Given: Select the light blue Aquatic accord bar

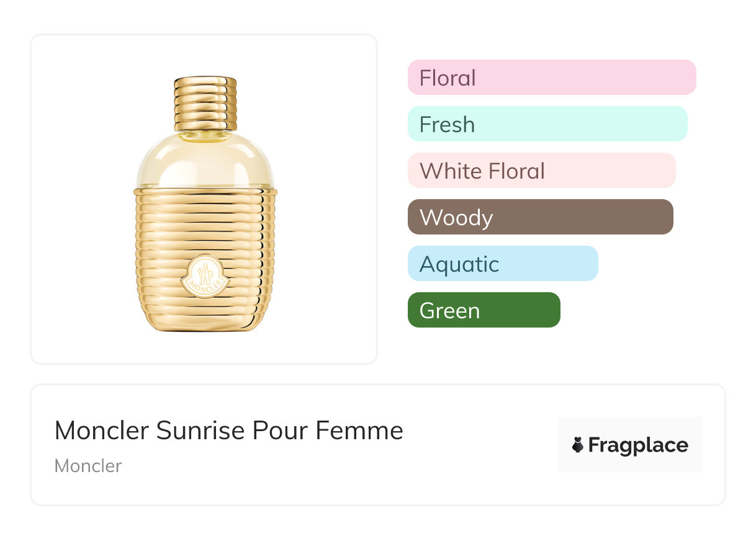Looking at the screenshot, I should coord(502,264).
